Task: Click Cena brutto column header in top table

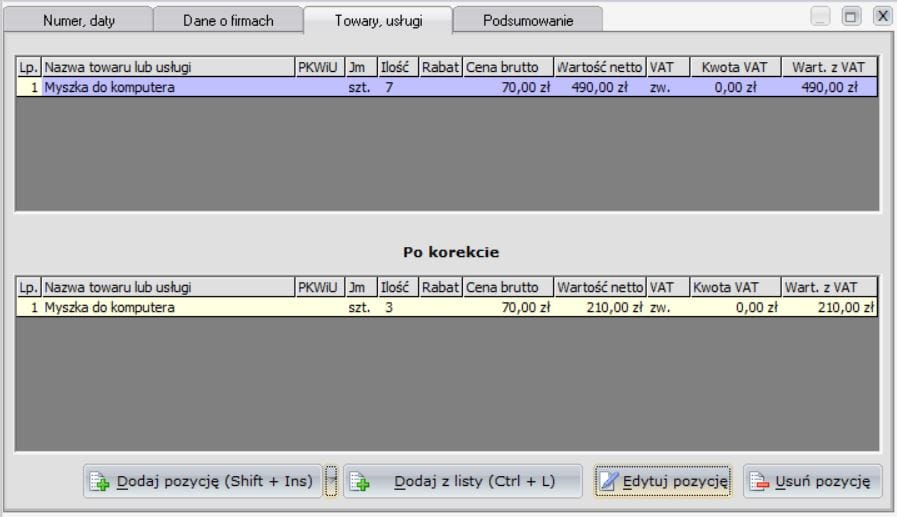Action: (508, 67)
